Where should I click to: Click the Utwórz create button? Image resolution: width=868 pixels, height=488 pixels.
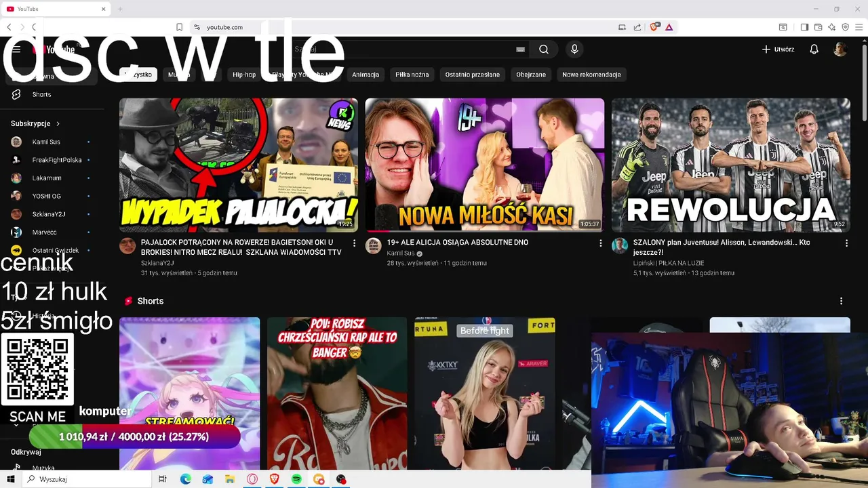point(778,49)
